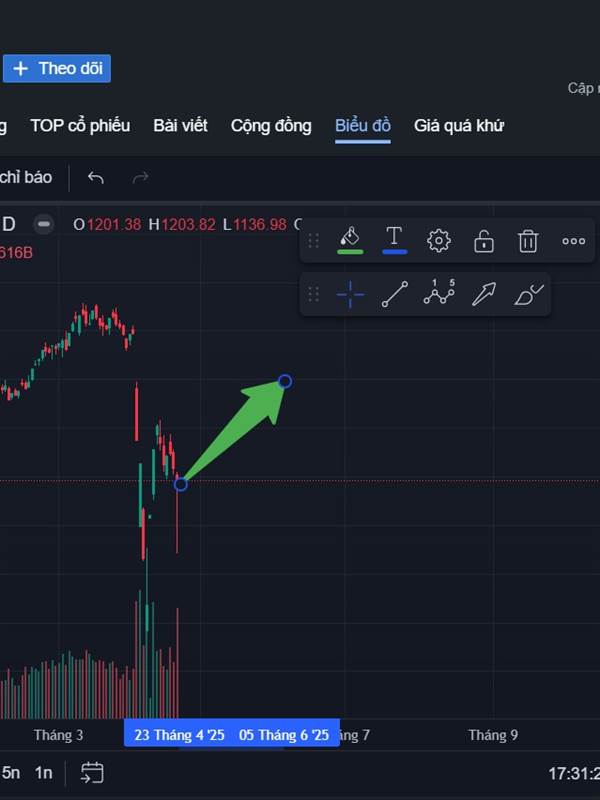This screenshot has width=600, height=800.
Task: Open the three-dots more options menu
Action: click(573, 241)
